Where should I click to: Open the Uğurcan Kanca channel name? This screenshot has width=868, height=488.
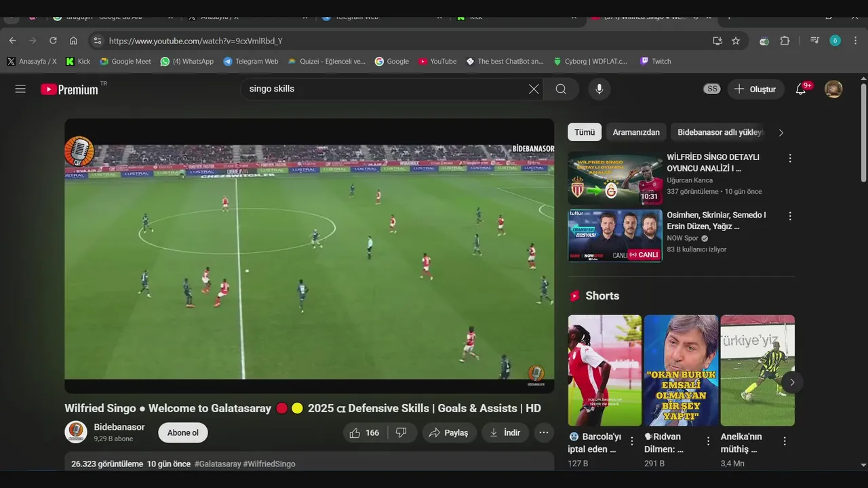coord(690,180)
